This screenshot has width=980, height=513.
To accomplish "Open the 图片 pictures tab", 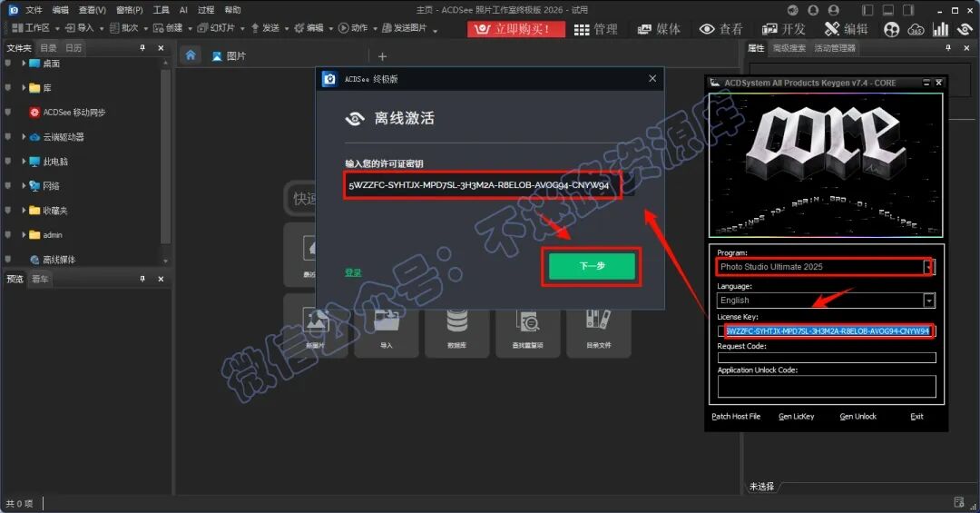I will 229,56.
